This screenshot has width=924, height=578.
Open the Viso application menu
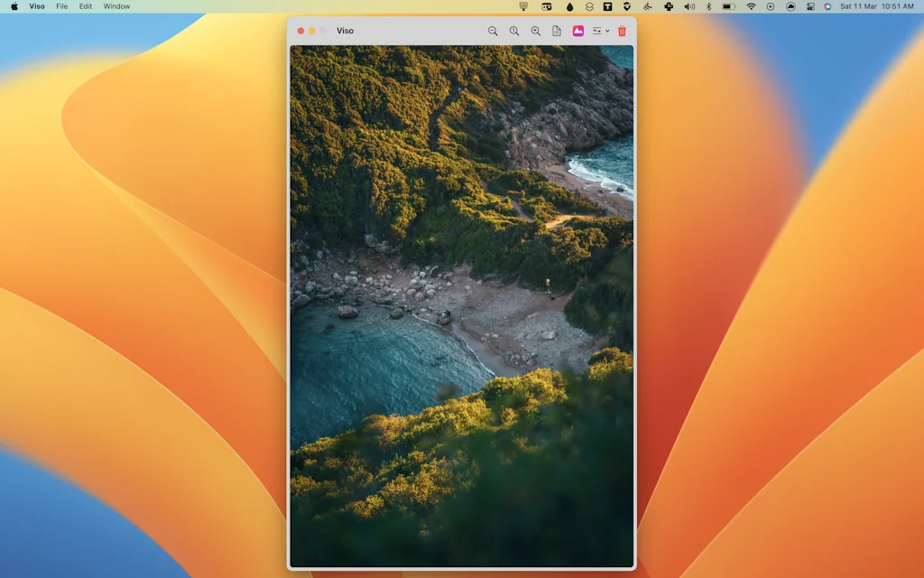(37, 6)
